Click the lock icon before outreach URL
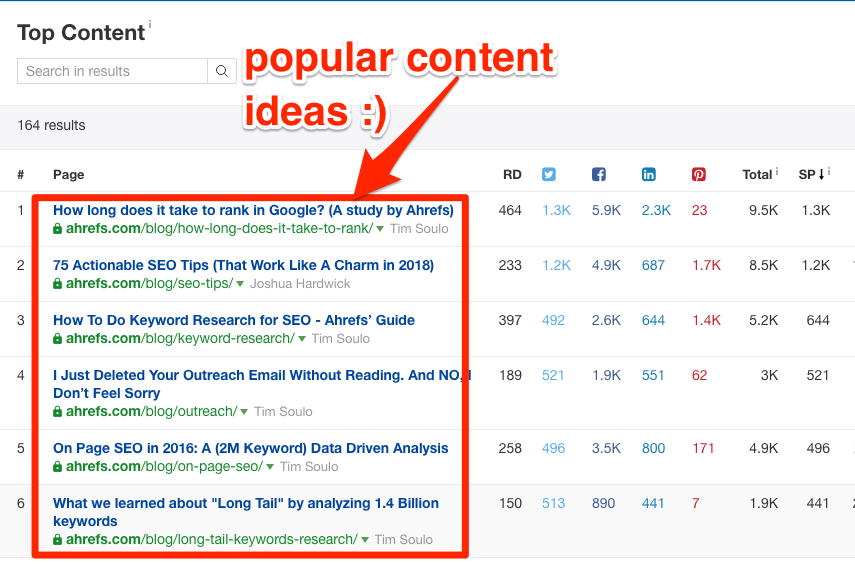 [57, 412]
